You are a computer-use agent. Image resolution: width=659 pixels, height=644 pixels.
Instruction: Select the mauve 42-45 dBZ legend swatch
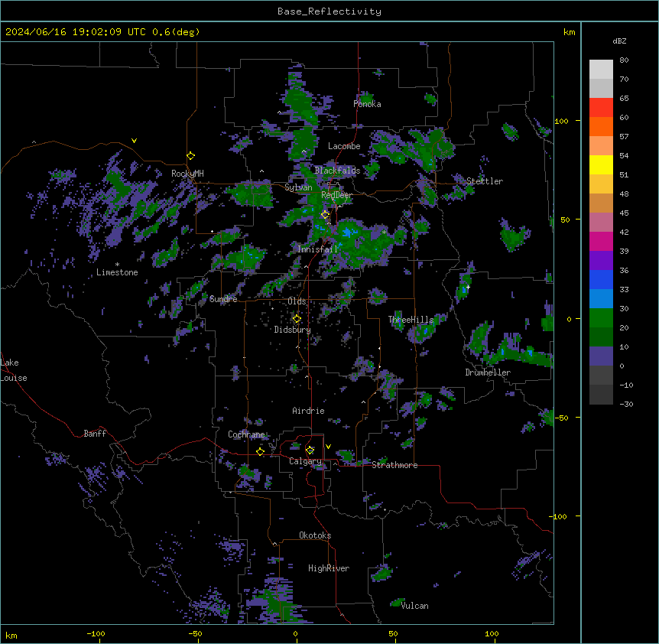(x=601, y=223)
